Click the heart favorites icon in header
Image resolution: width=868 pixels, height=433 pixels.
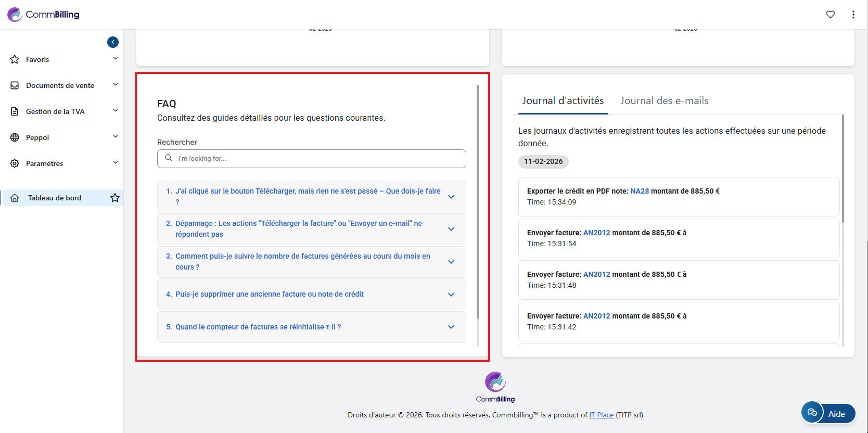(830, 15)
